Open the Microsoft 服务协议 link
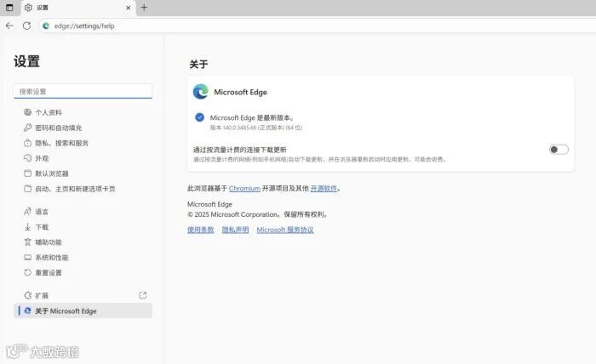Image resolution: width=596 pixels, height=364 pixels. [x=285, y=230]
